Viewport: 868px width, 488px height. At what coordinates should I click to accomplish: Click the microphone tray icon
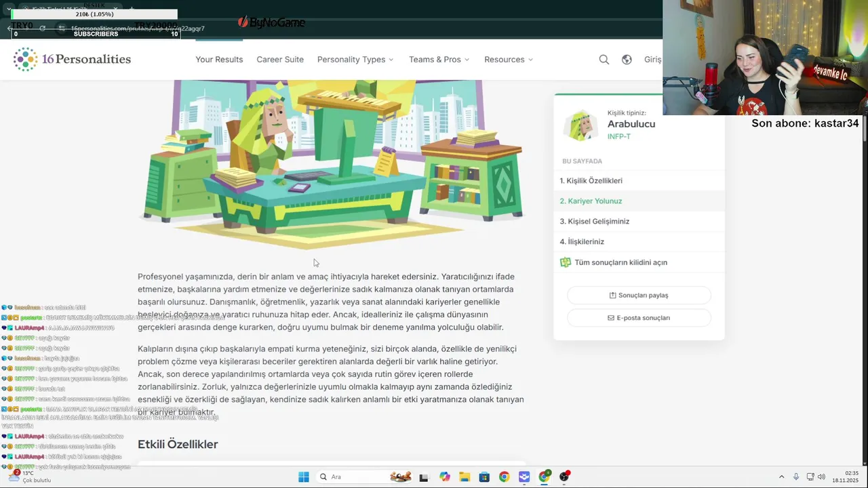[796, 477]
